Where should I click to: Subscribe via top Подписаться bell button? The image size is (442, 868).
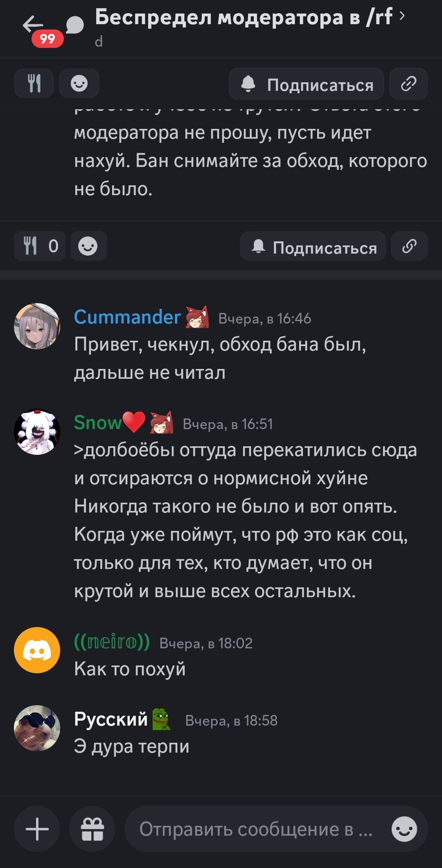coord(306,84)
